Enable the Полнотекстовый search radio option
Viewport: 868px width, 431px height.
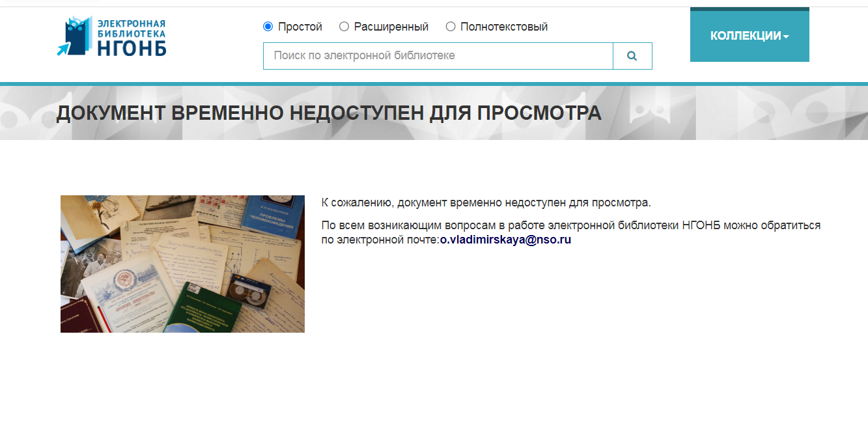(451, 27)
